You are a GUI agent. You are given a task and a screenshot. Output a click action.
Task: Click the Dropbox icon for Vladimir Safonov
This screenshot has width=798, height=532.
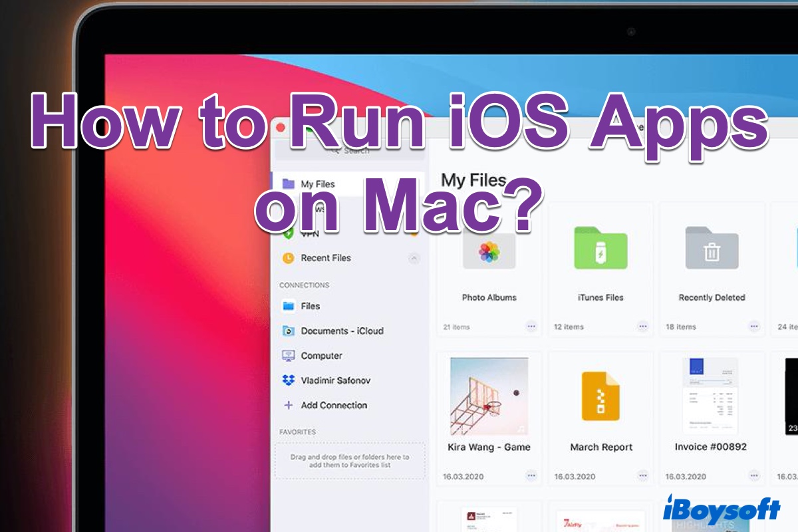click(x=288, y=380)
